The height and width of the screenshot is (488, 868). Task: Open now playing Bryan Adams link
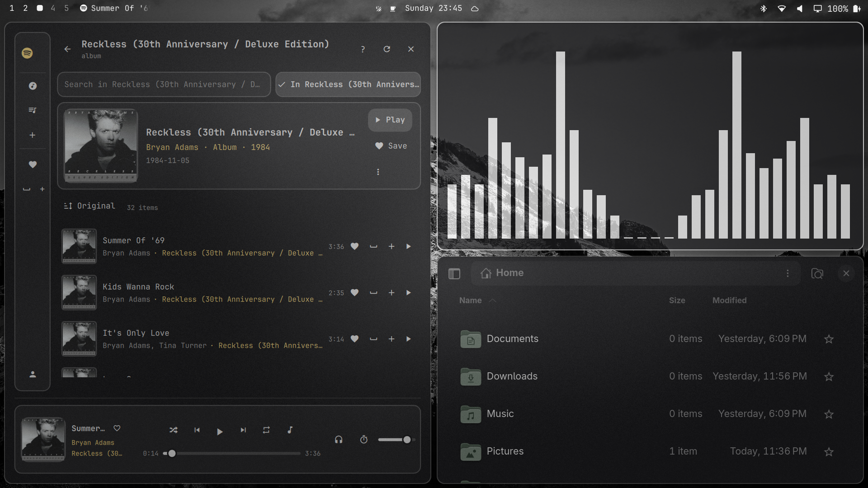[93, 443]
